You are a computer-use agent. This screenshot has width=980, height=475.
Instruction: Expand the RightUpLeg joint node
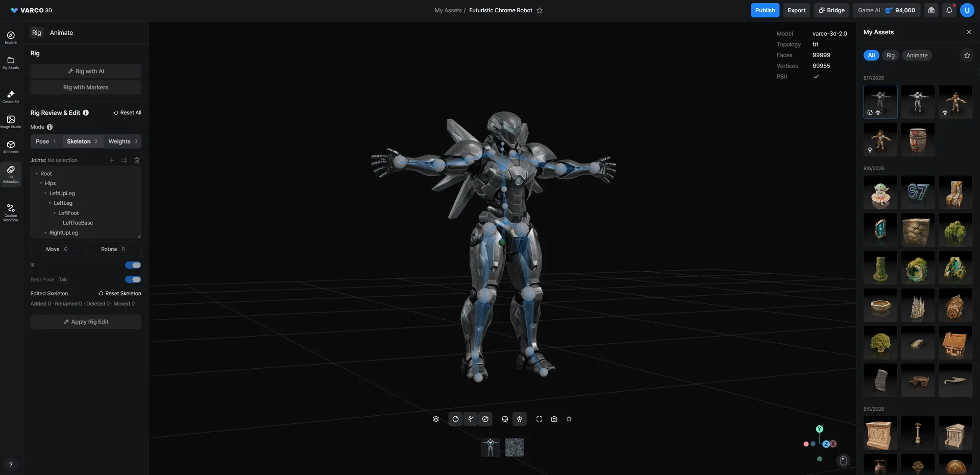click(x=45, y=233)
